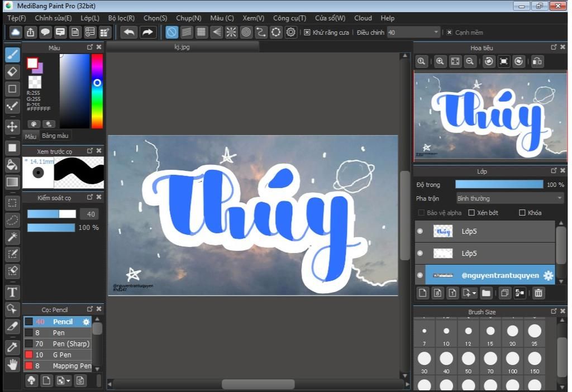Screen dimensions: 572x392
Task: Flip view icon in navigator
Action: pos(537,61)
